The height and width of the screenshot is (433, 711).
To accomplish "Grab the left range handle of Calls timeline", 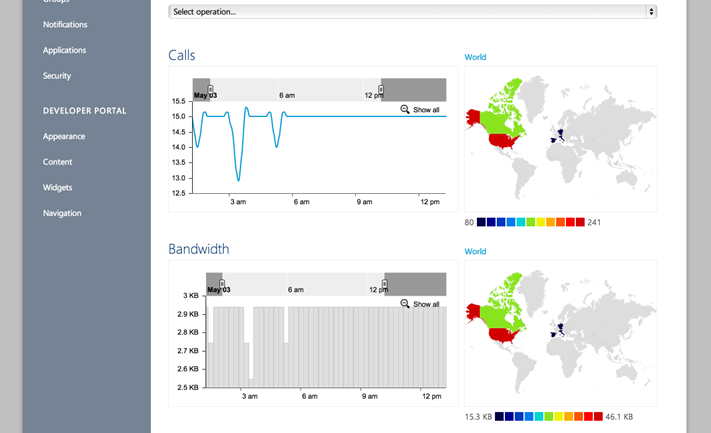I will click(x=210, y=89).
